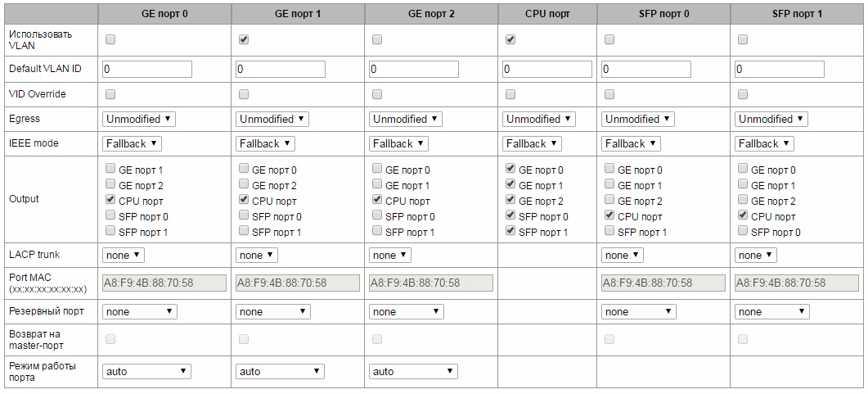Uncheck CPU порт output under GE порт 2
The image size is (868, 394).
pyautogui.click(x=377, y=200)
